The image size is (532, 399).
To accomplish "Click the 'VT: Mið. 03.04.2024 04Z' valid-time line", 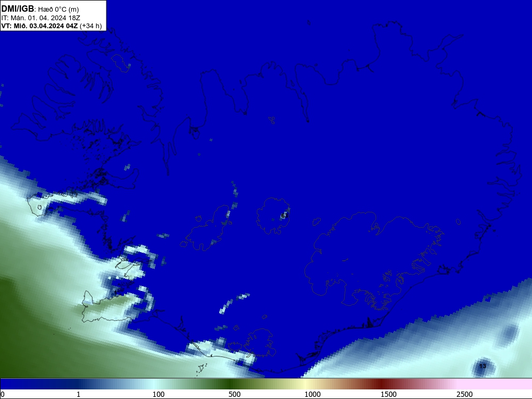I will [39, 26].
